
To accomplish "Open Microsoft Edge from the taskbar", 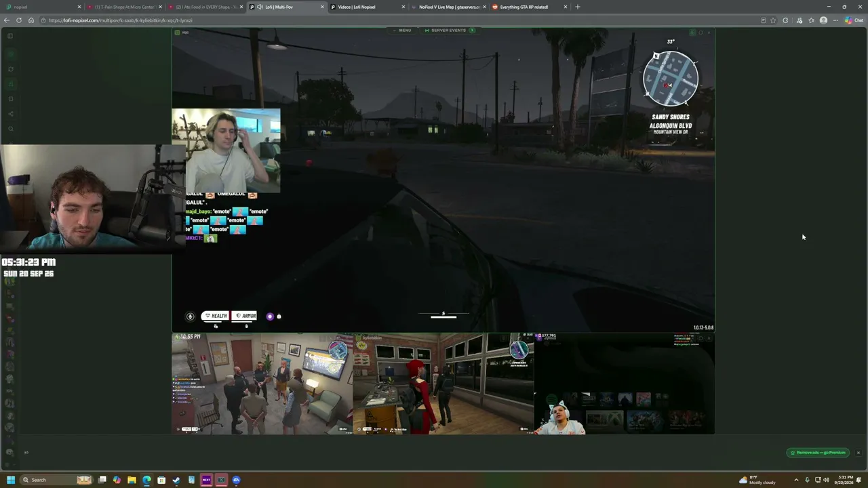I will point(146,480).
